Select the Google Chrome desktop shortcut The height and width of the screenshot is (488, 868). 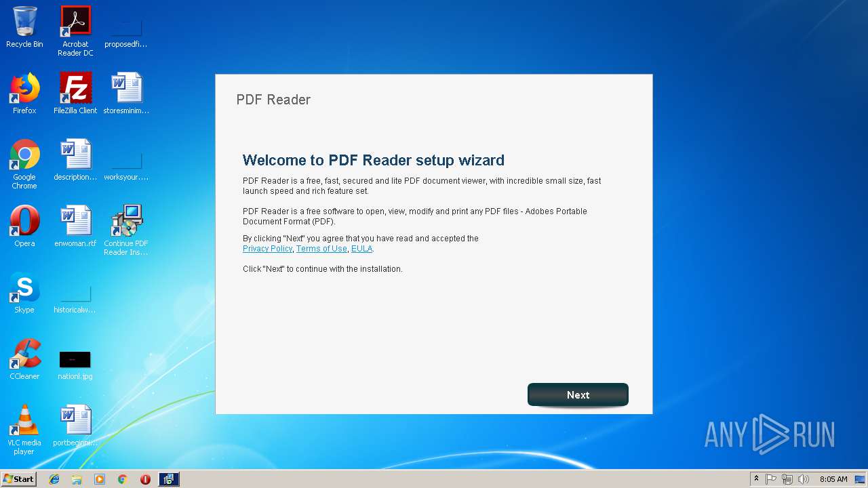[24, 164]
